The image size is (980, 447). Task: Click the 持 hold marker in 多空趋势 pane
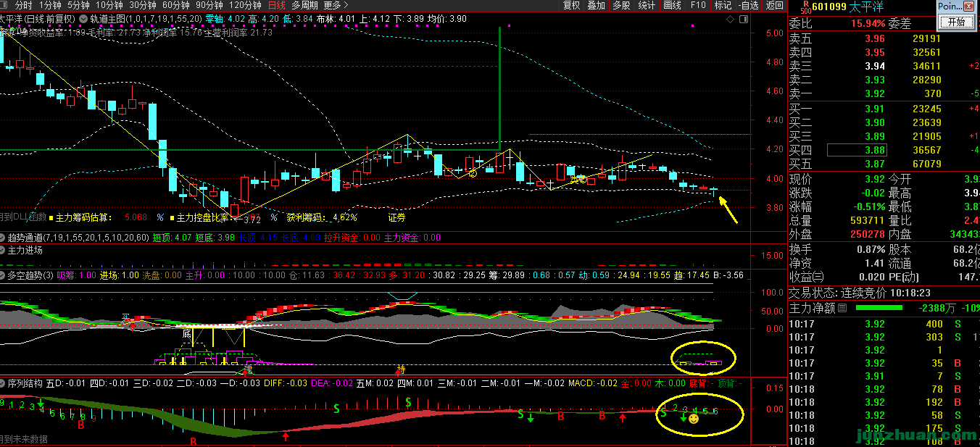pos(399,369)
